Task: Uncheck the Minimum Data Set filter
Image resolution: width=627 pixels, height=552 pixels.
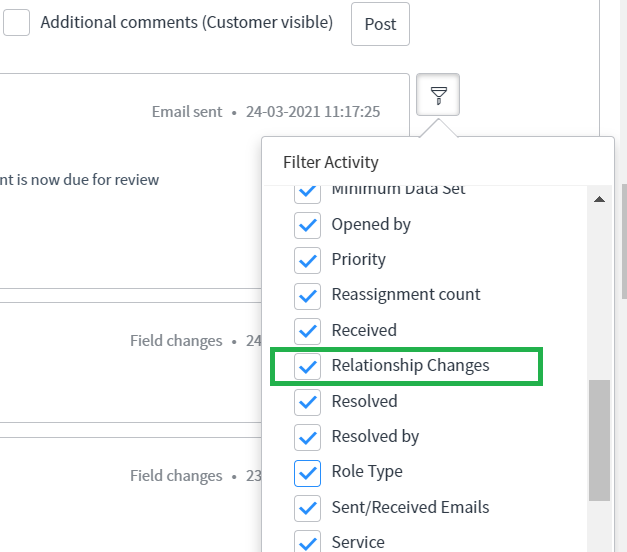Action: click(x=308, y=192)
